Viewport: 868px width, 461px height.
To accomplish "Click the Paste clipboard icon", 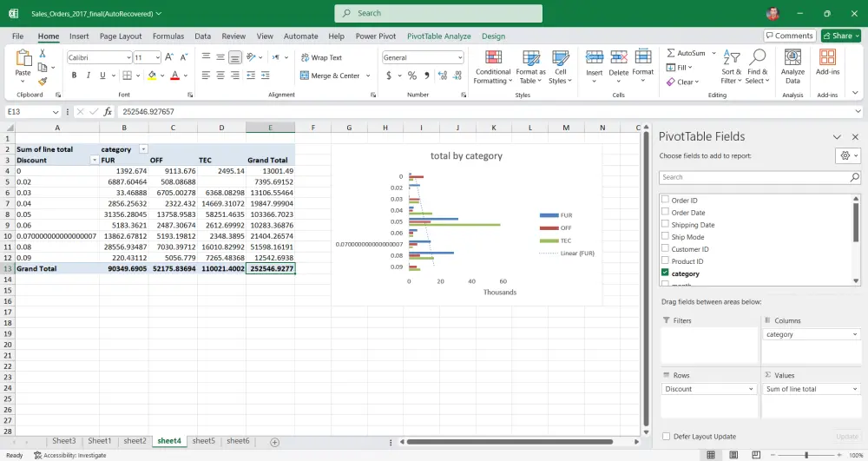I will [23, 58].
